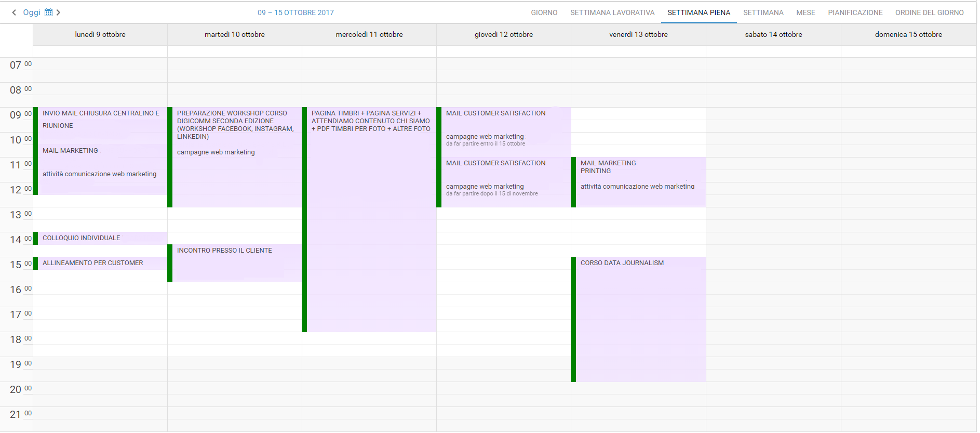
Task: Go to the next week with right arrow
Action: tap(58, 12)
